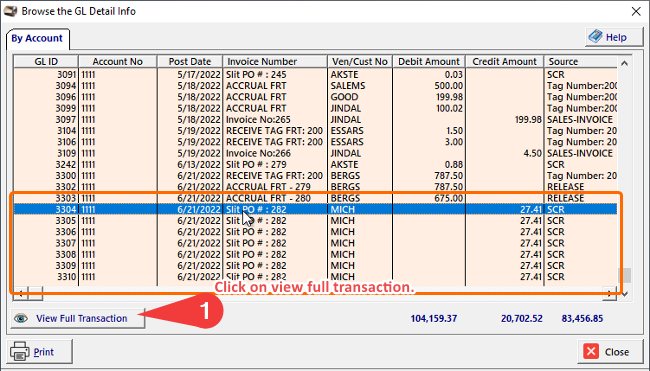
Task: Click the View Full Transaction button
Action: click(78, 318)
